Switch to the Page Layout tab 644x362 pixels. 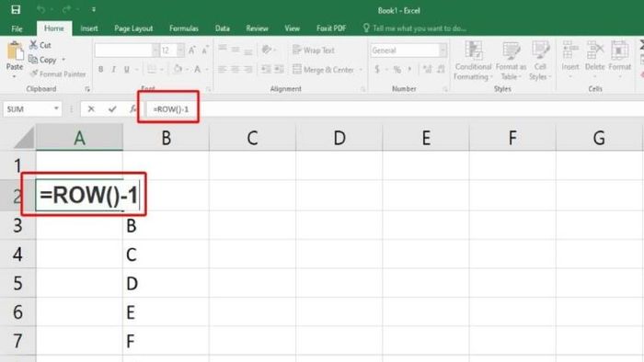tap(133, 28)
